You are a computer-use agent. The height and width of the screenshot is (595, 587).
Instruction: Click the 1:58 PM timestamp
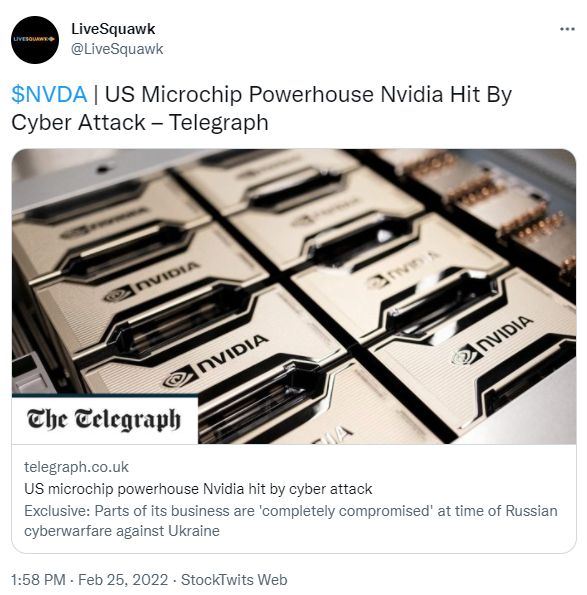tap(38, 580)
